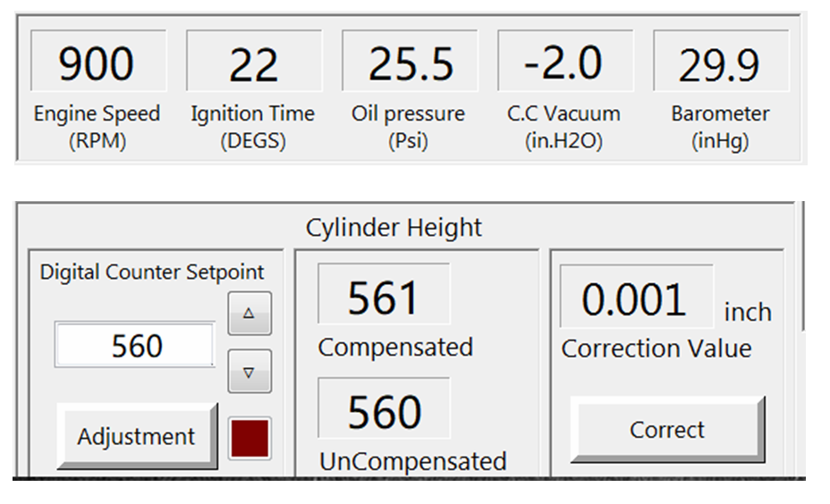
Task: Click the Digital Counter Setpoint input field
Action: tap(135, 345)
